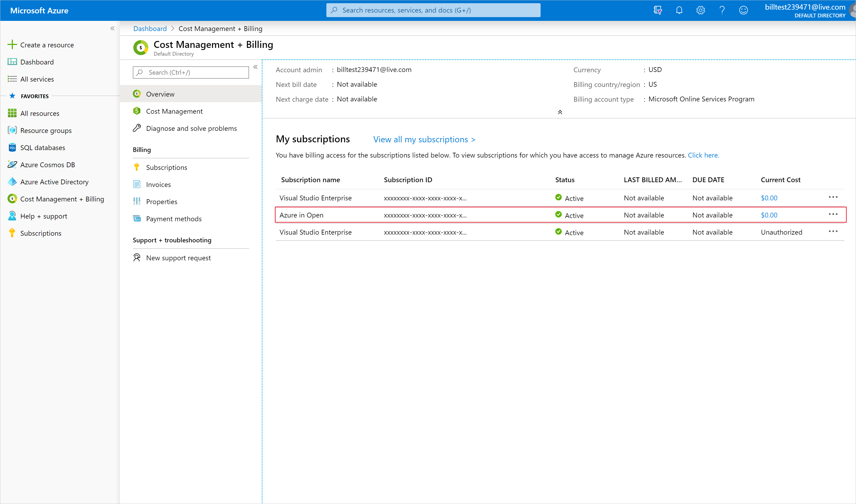Open Azure Active Directory in the sidebar
The width and height of the screenshot is (856, 504).
pos(54,182)
